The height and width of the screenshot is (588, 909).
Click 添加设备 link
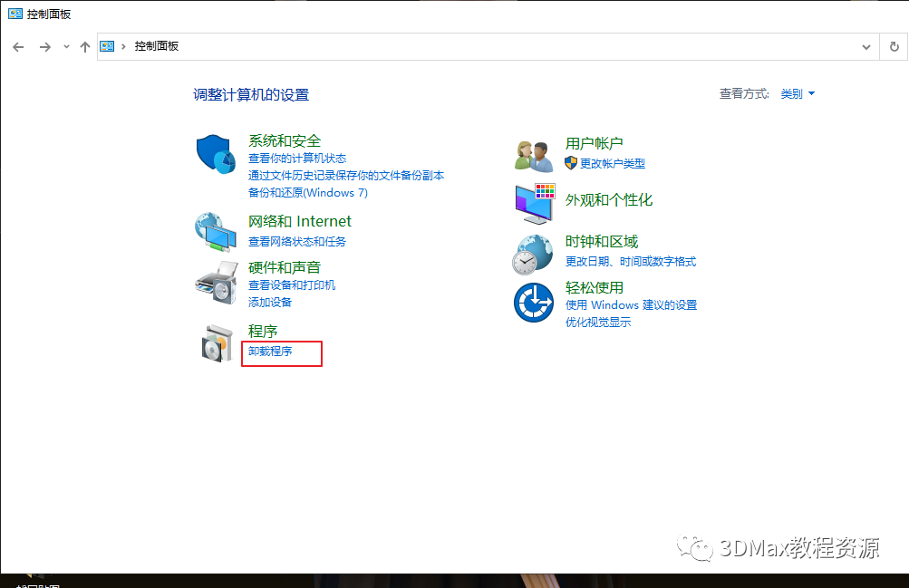tap(269, 303)
